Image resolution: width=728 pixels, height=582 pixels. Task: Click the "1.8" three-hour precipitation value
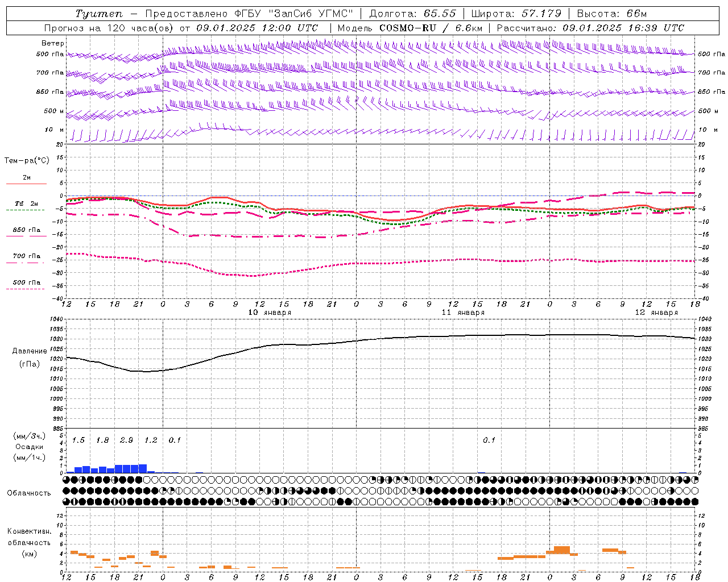point(102,440)
